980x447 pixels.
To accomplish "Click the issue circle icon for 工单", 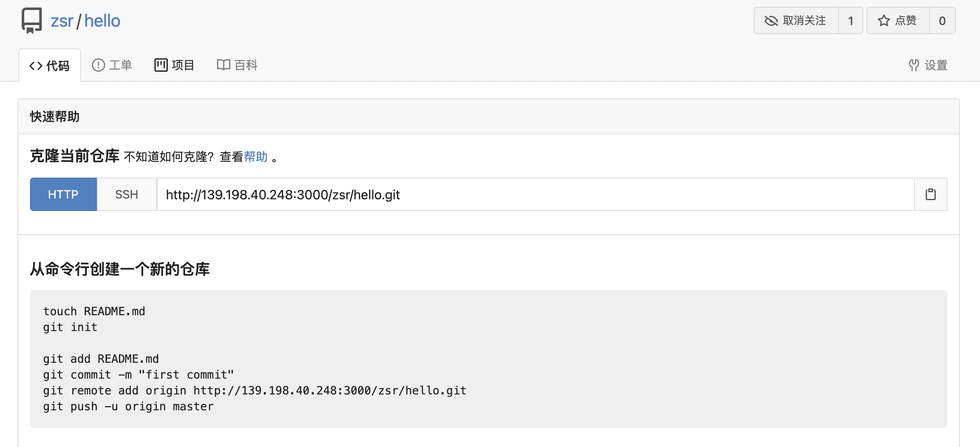I will (x=98, y=65).
